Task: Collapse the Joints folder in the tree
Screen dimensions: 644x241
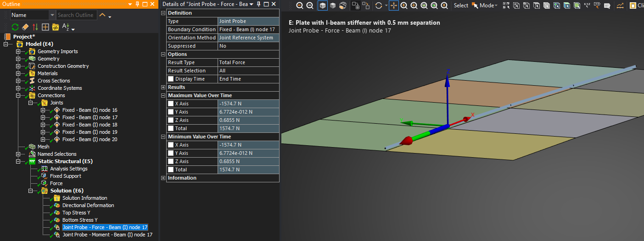Action: [31, 103]
